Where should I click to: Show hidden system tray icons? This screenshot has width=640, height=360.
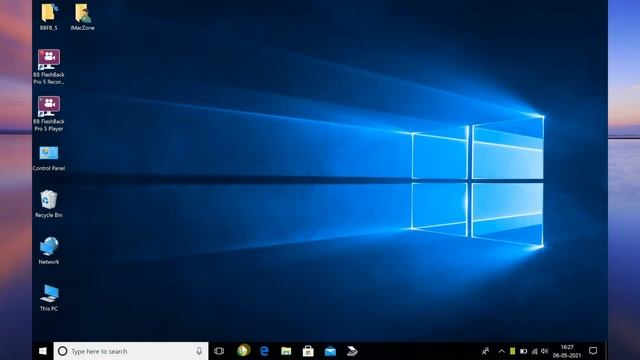pyautogui.click(x=502, y=351)
